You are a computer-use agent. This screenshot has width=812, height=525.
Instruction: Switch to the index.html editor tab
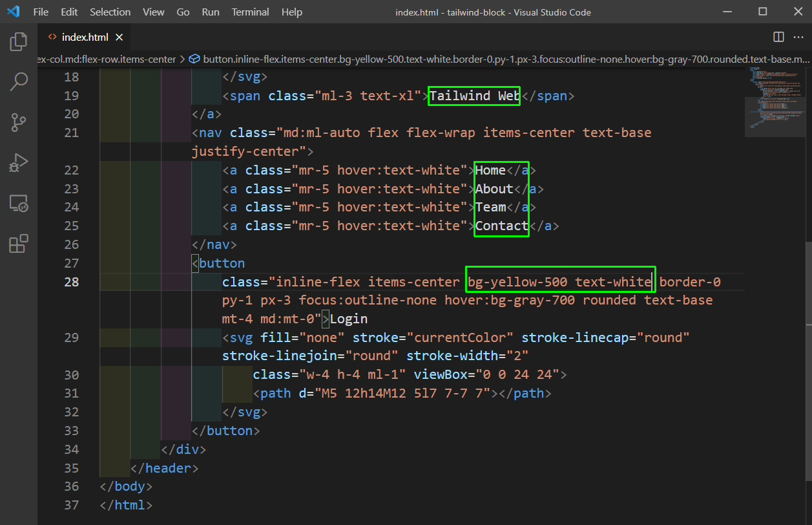click(85, 37)
